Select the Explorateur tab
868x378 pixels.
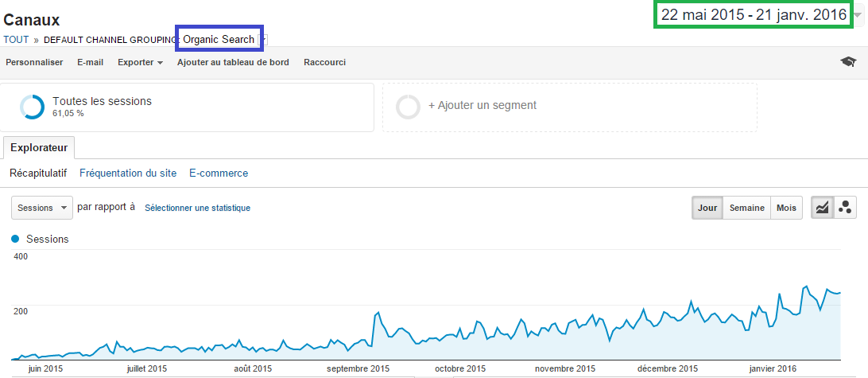coord(39,148)
